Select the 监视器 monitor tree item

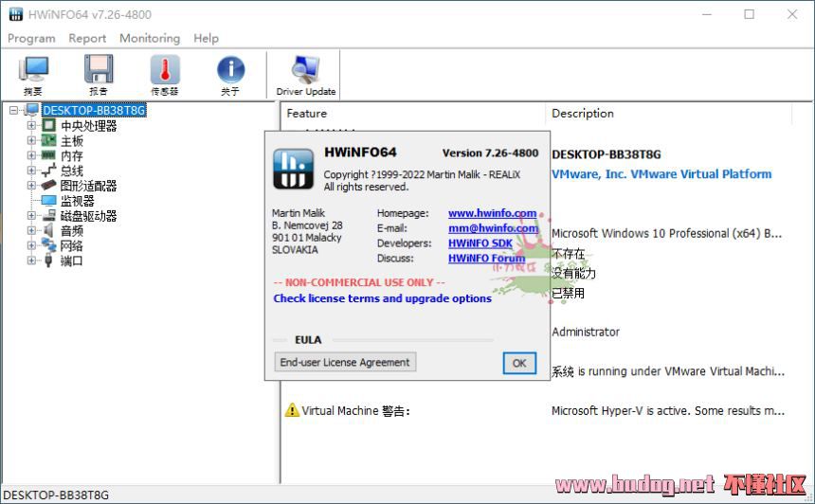click(x=77, y=201)
